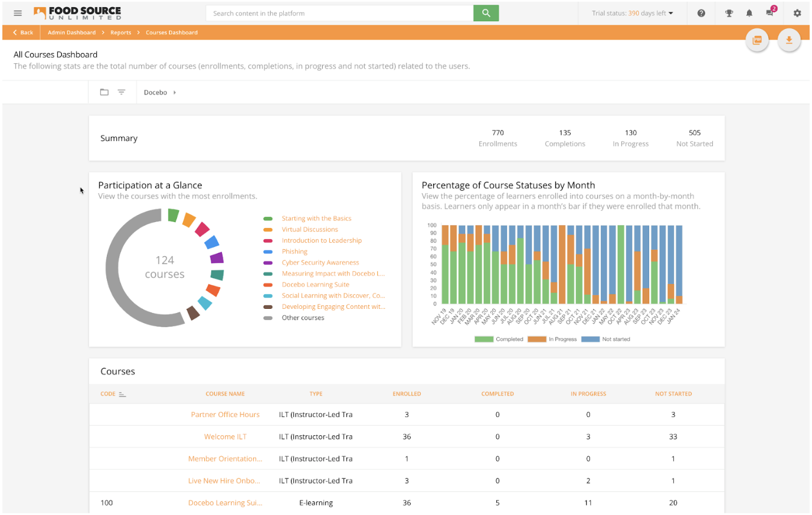
Task: Toggle Not started series in chart legend
Action: point(606,339)
